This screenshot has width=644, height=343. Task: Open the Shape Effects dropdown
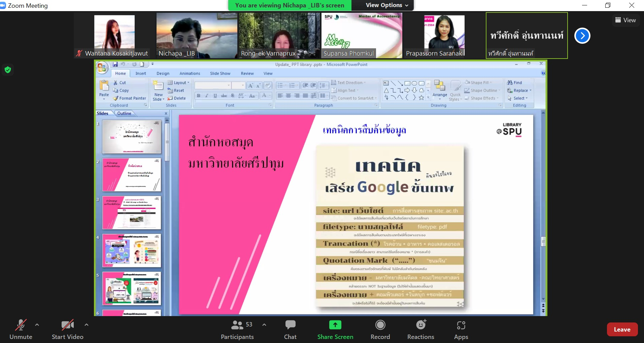[482, 98]
